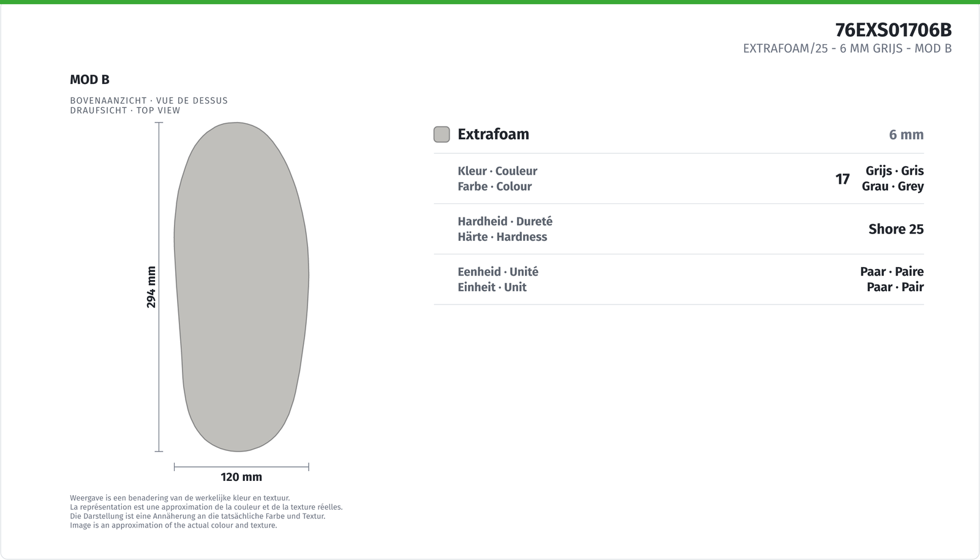
Task: Click the English disclaimer about approximation of colour
Action: (173, 525)
